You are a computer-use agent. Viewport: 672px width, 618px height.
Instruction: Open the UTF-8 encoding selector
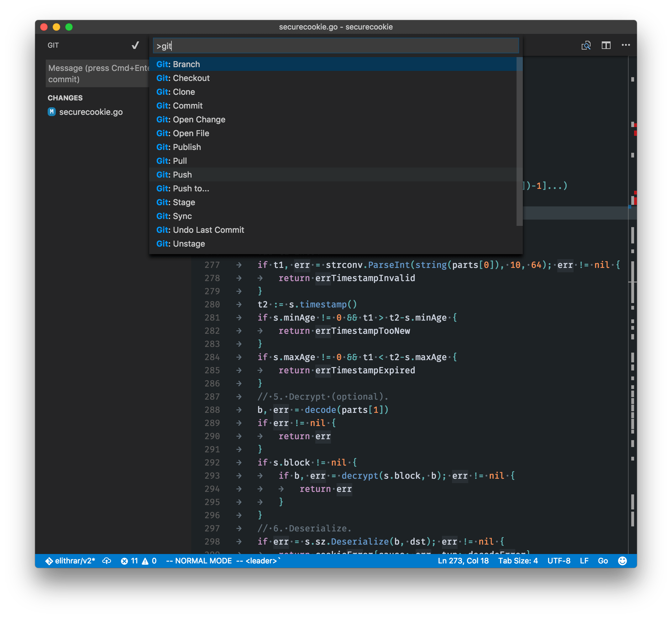pyautogui.click(x=559, y=561)
